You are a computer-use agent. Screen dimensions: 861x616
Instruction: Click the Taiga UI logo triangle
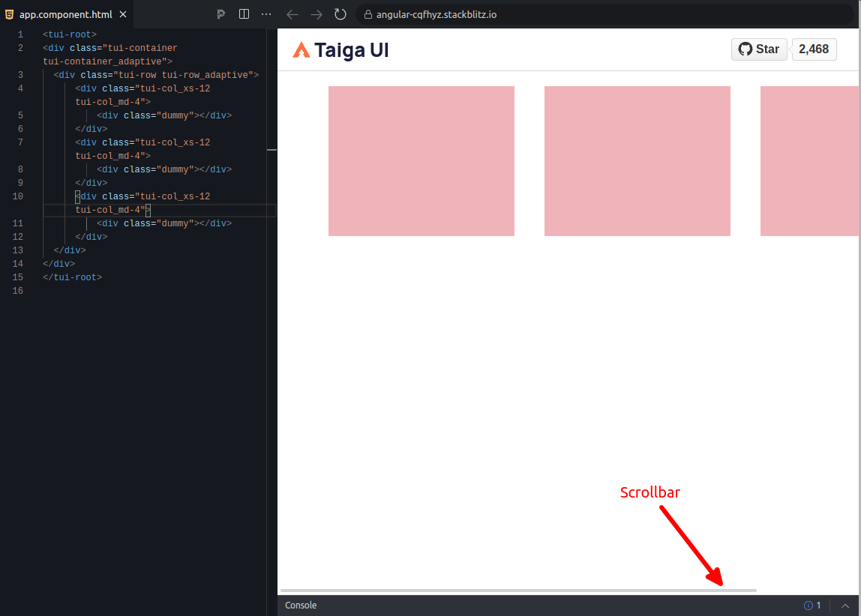coord(301,49)
